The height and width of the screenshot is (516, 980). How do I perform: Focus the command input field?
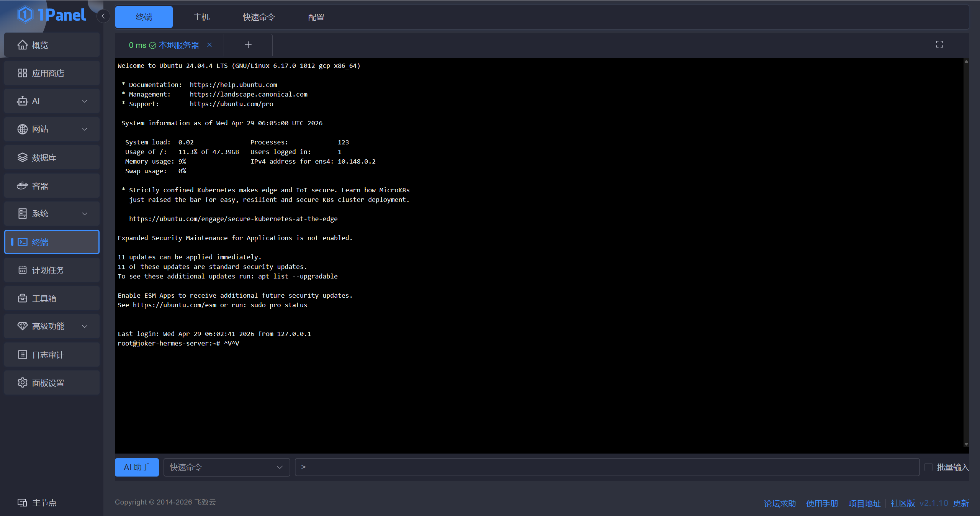607,467
